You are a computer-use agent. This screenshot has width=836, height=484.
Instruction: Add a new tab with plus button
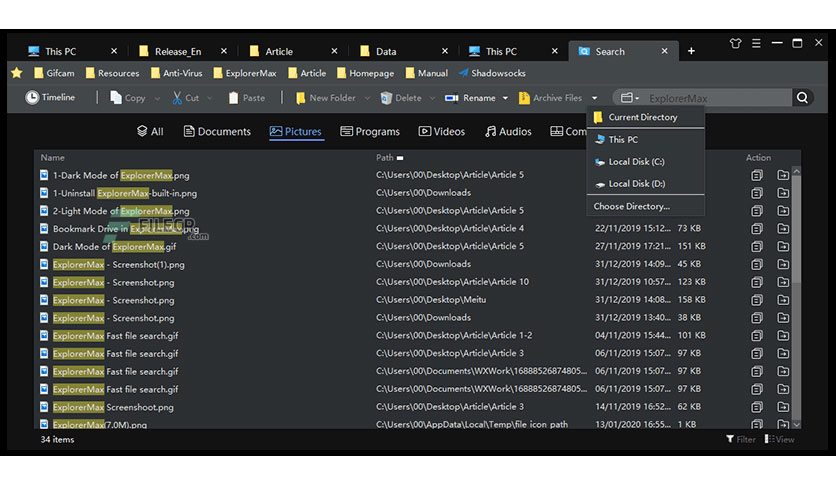pos(691,51)
